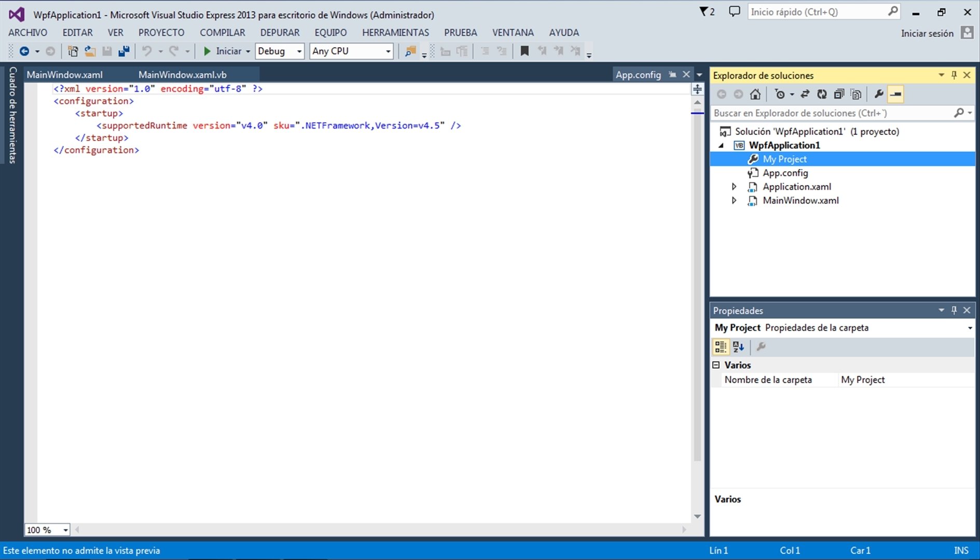
Task: Select the Solución 'WpfApplication1' root node
Action: click(x=817, y=131)
